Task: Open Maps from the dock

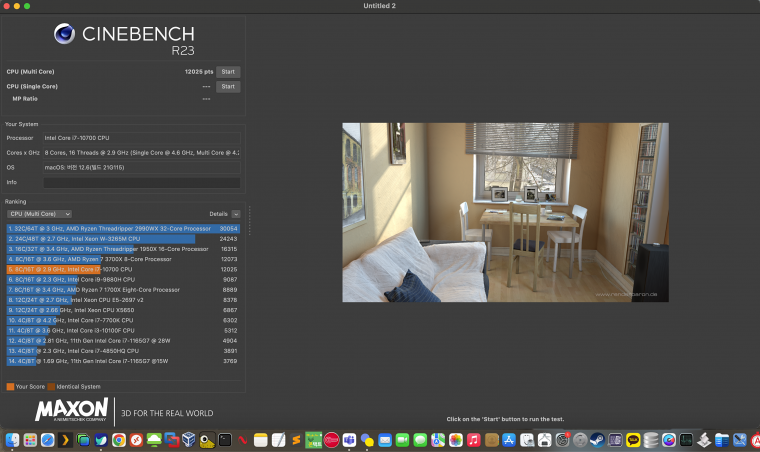Action: coord(438,440)
